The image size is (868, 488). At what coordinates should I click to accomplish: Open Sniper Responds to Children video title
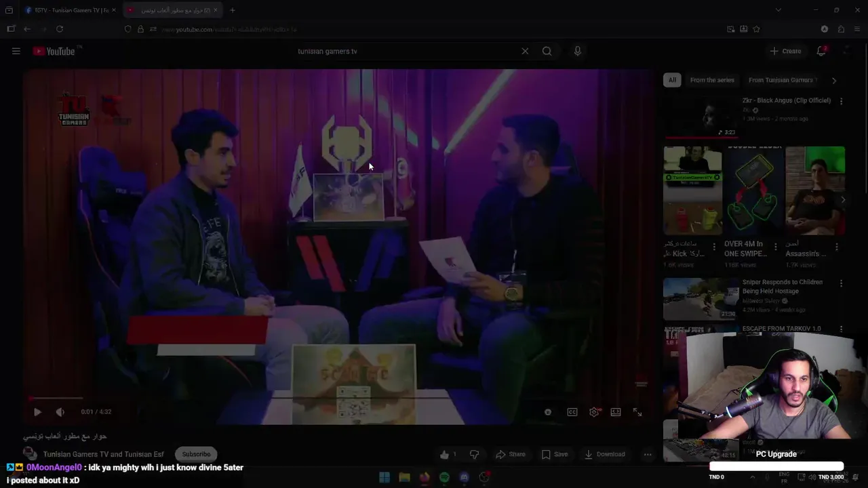click(x=783, y=286)
